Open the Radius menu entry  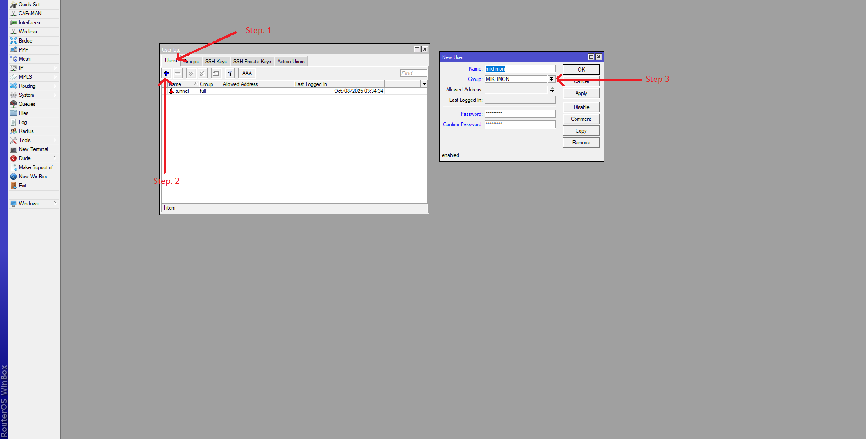click(x=26, y=131)
